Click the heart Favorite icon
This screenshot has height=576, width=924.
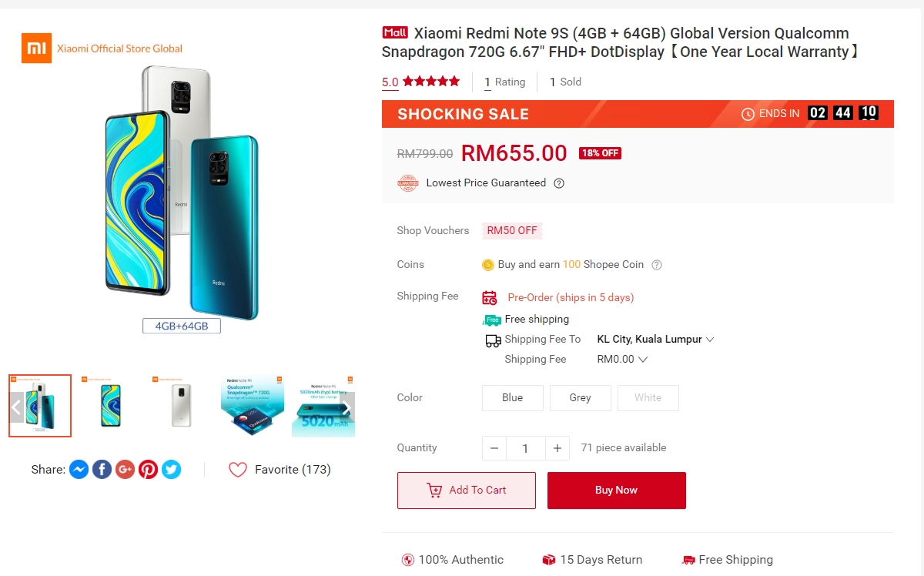point(238,470)
